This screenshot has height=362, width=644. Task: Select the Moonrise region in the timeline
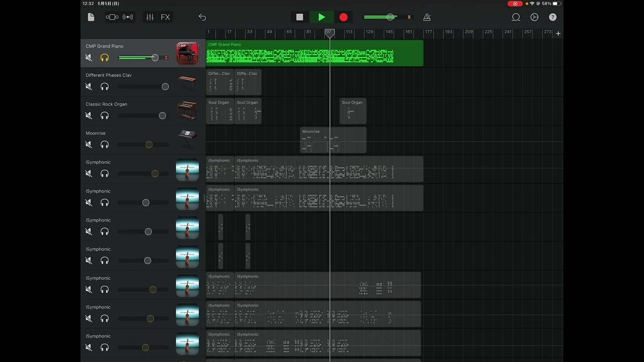333,140
